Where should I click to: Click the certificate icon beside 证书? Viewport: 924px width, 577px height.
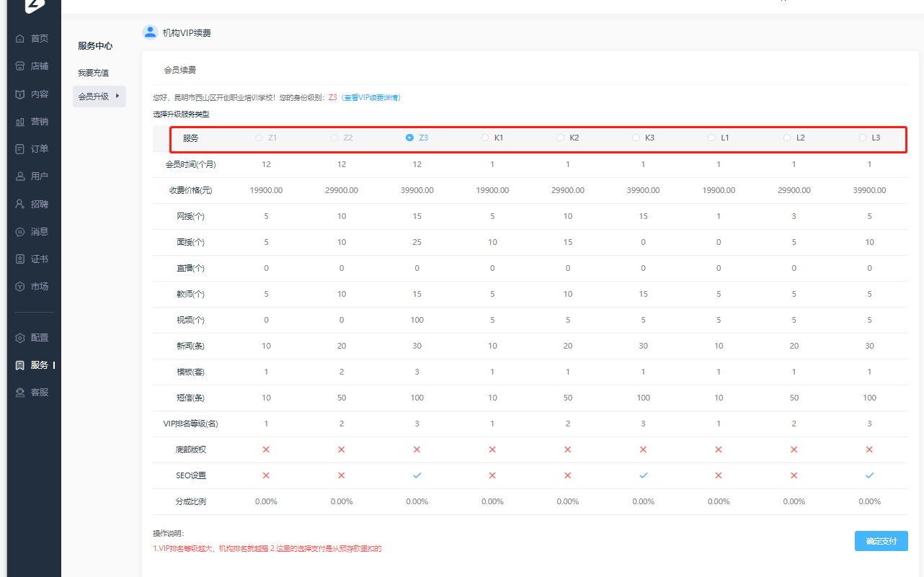click(x=20, y=259)
